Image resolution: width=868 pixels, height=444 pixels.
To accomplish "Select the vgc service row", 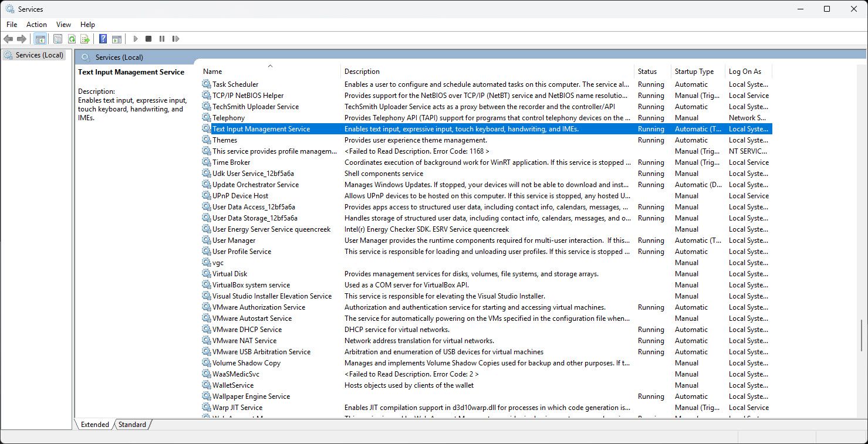I will pyautogui.click(x=487, y=263).
